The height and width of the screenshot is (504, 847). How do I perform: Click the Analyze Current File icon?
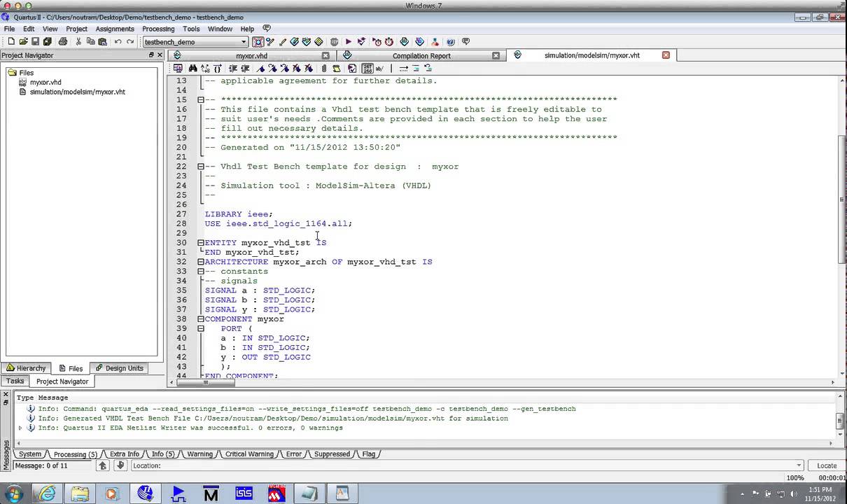pos(352,68)
